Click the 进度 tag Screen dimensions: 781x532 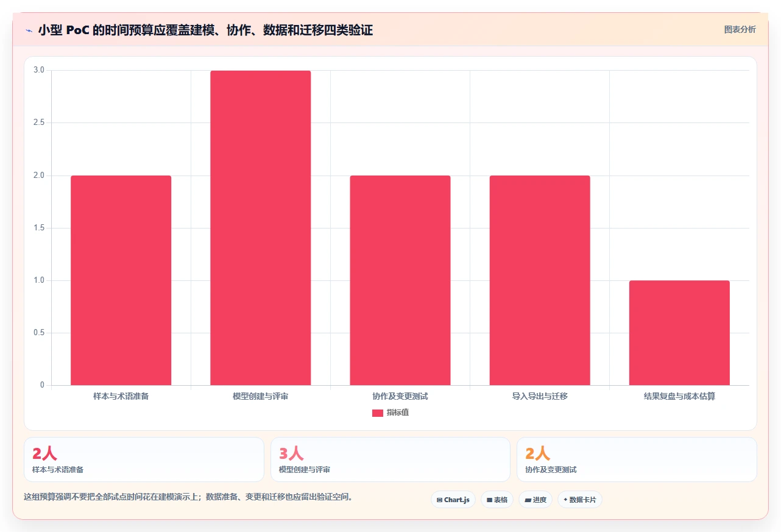(x=535, y=500)
